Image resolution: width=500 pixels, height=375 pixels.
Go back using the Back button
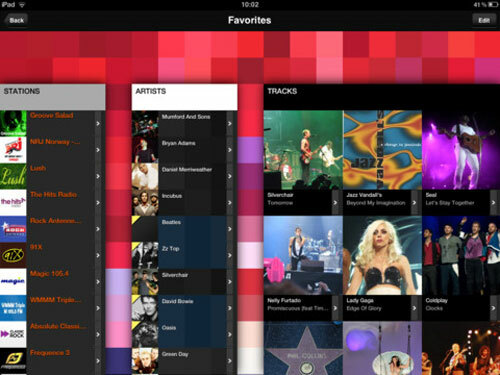(16, 20)
